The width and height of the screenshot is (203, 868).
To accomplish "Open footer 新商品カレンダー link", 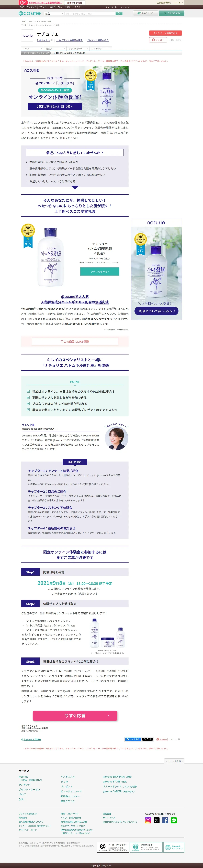I will point(70,796).
